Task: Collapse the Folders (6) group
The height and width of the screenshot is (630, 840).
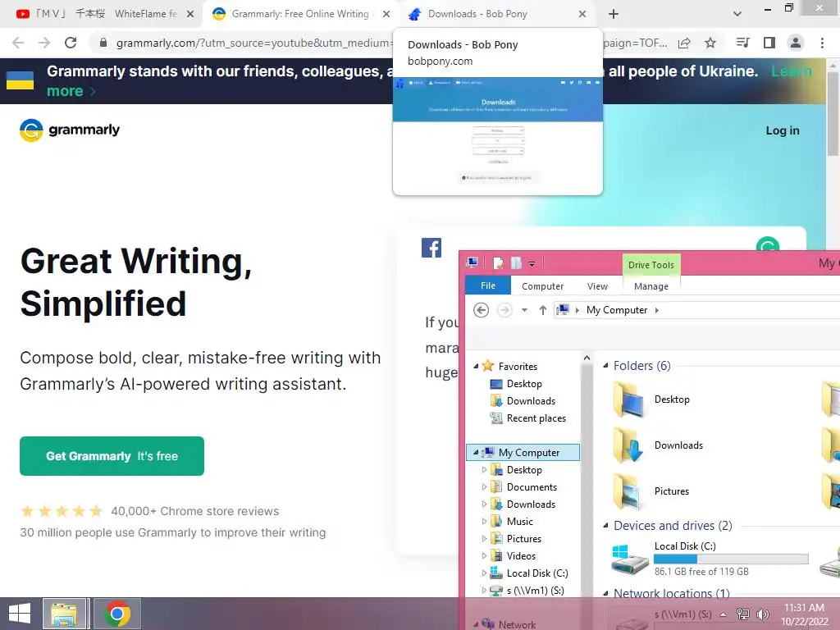Action: (605, 365)
